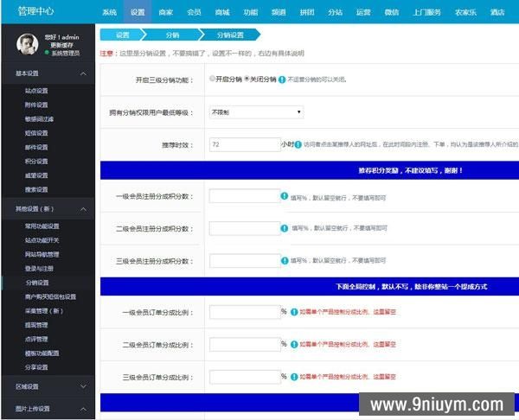The height and width of the screenshot is (420, 519).
Task: Open 短信设置 in the sidebar
Action: (36, 133)
